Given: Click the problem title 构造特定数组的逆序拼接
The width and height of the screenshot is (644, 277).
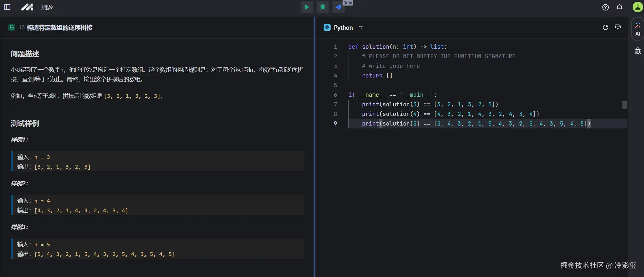Looking at the screenshot, I should 60,28.
